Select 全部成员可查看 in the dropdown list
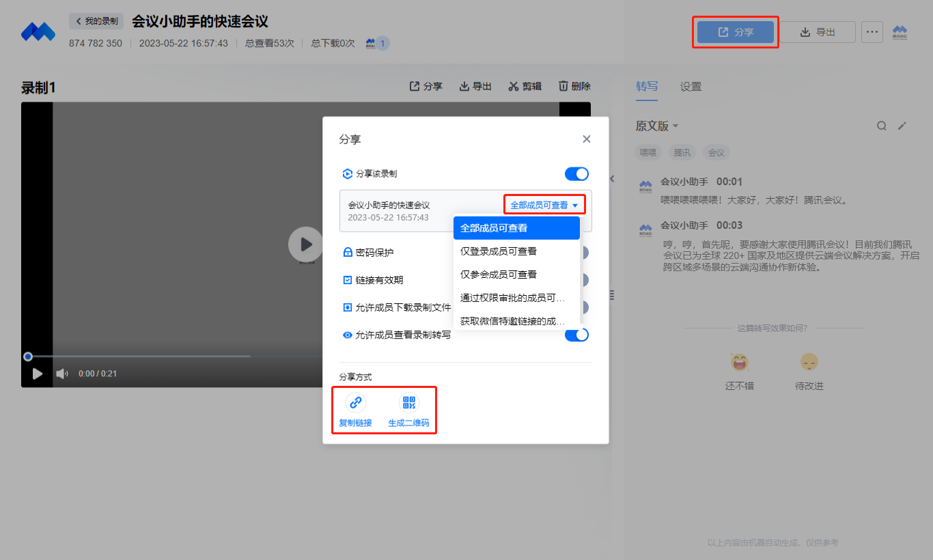This screenshot has width=933, height=560. (x=516, y=228)
